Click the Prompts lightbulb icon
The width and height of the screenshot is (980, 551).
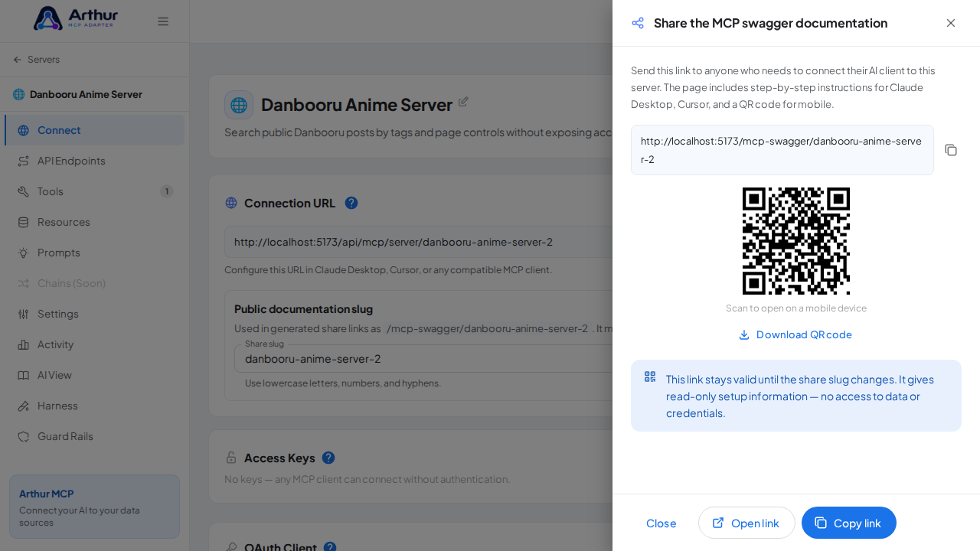tap(24, 253)
